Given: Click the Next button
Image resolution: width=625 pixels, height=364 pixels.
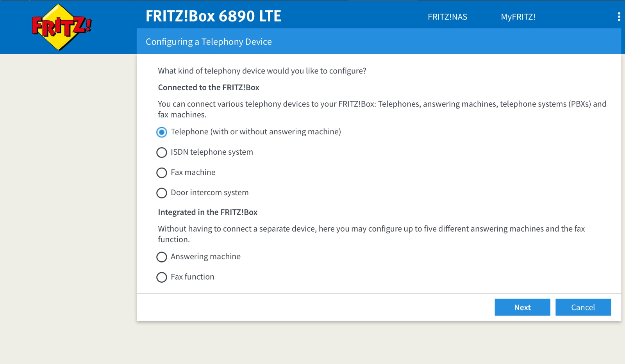Looking at the screenshot, I should click(522, 307).
